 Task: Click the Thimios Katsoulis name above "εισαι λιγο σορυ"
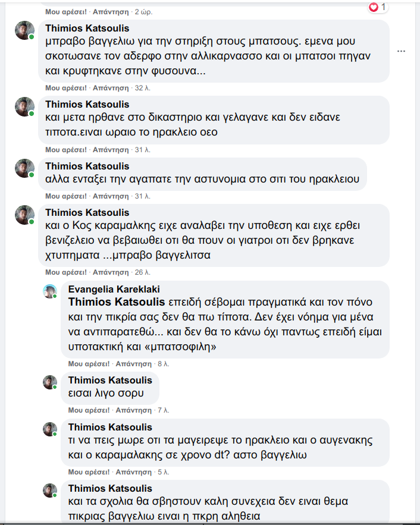[x=110, y=380]
